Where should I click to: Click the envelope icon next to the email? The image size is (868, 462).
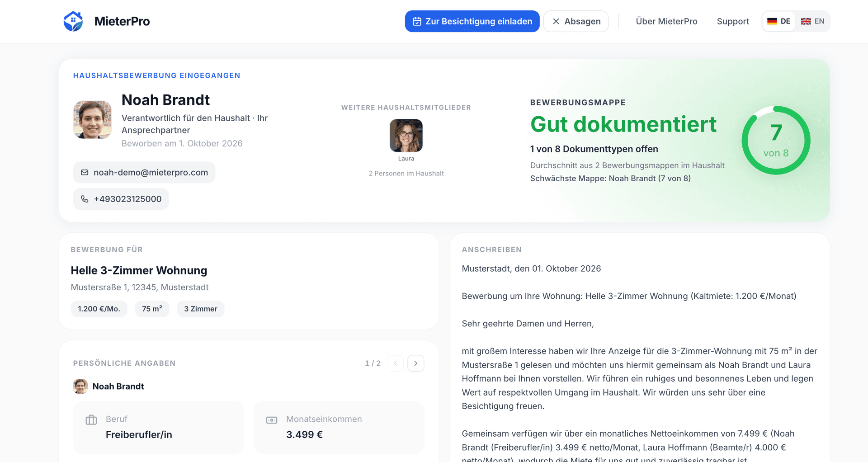point(85,172)
